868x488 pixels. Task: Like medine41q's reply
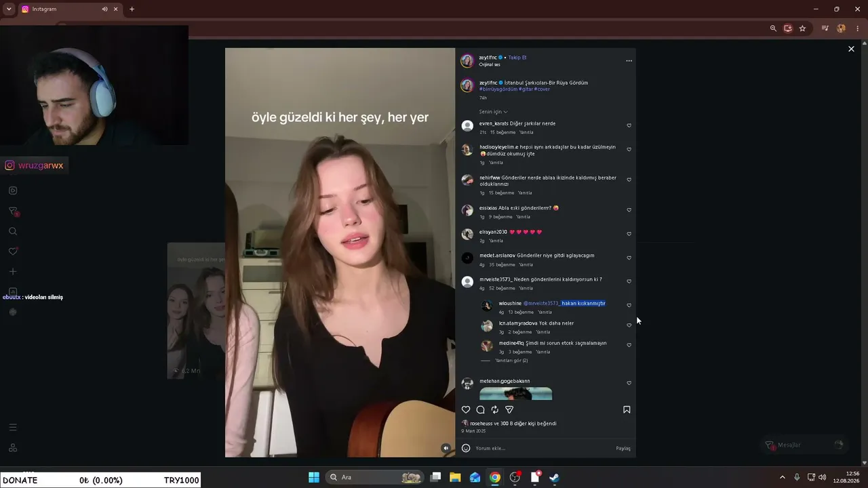click(629, 345)
